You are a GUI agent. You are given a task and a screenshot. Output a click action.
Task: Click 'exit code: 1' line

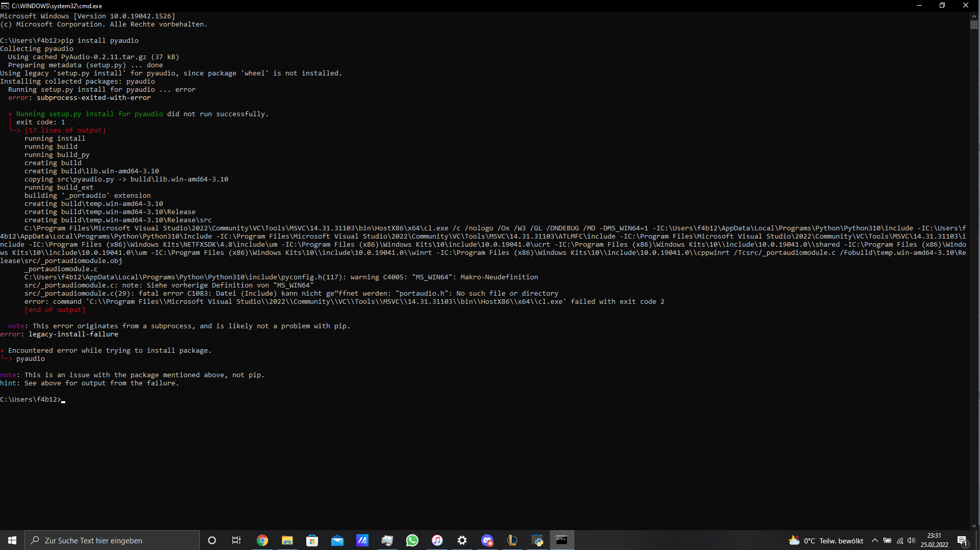(41, 122)
